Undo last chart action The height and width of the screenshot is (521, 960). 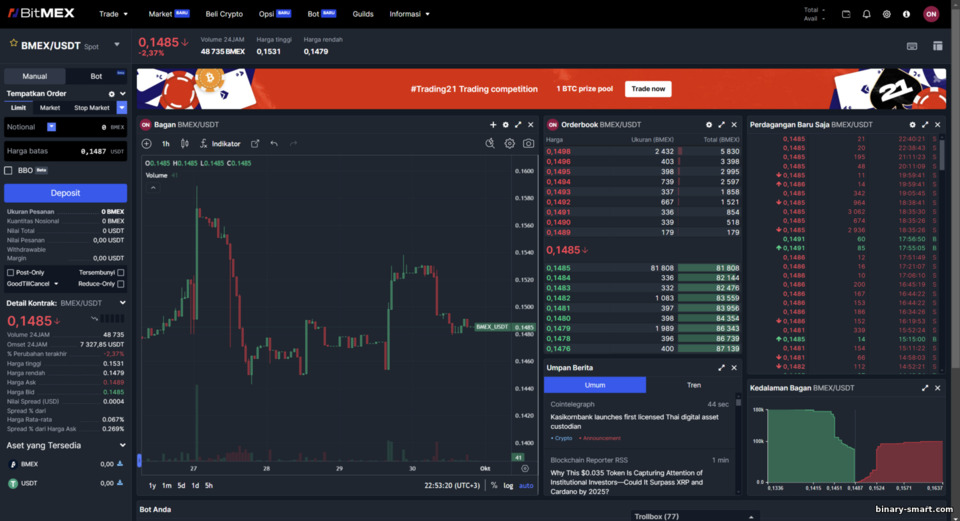pyautogui.click(x=274, y=144)
